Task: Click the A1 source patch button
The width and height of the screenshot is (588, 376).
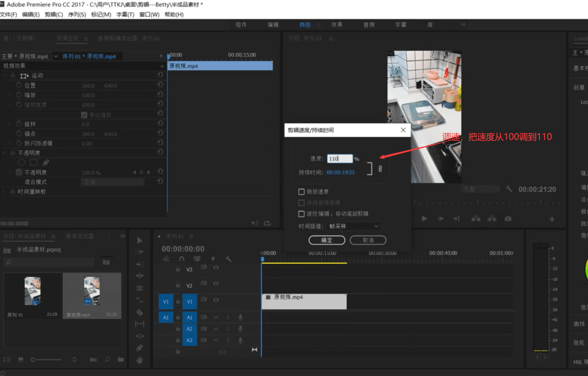Action: (x=166, y=317)
